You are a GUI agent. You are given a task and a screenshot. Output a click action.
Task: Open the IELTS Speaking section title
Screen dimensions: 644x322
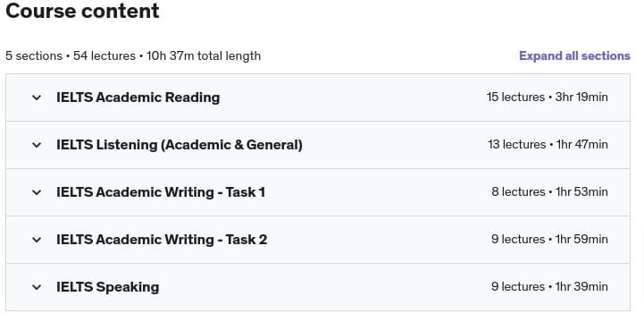[107, 287]
